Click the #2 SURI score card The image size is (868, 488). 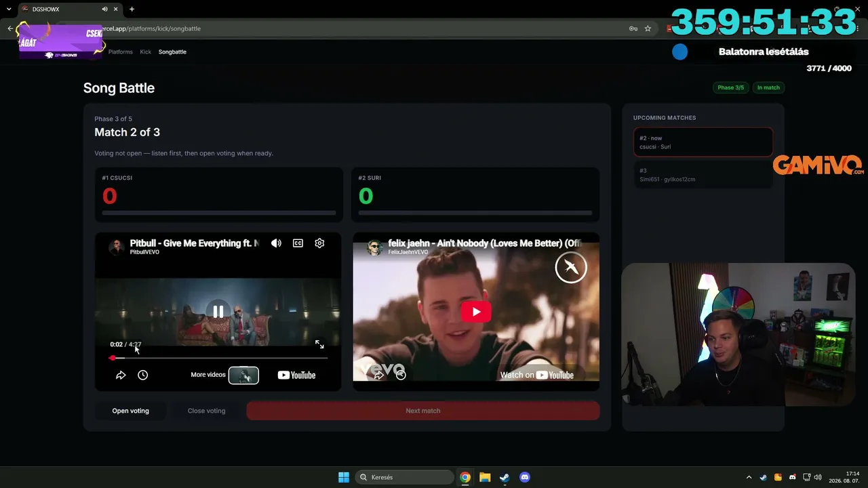point(475,195)
